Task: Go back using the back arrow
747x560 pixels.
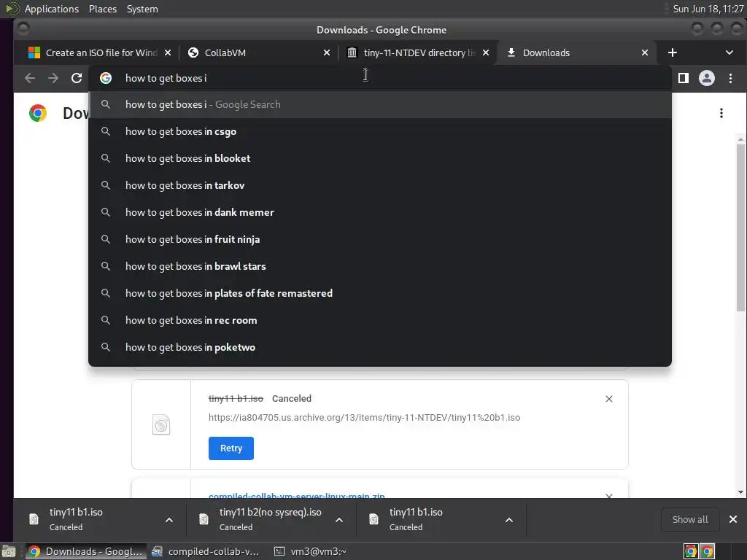Action: coord(29,78)
